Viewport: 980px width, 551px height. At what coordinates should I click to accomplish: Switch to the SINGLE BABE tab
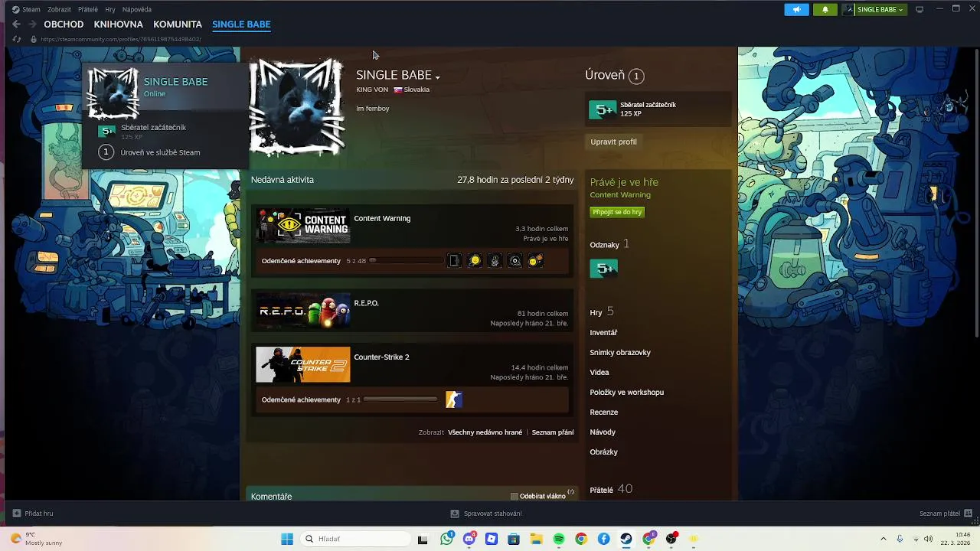click(241, 24)
